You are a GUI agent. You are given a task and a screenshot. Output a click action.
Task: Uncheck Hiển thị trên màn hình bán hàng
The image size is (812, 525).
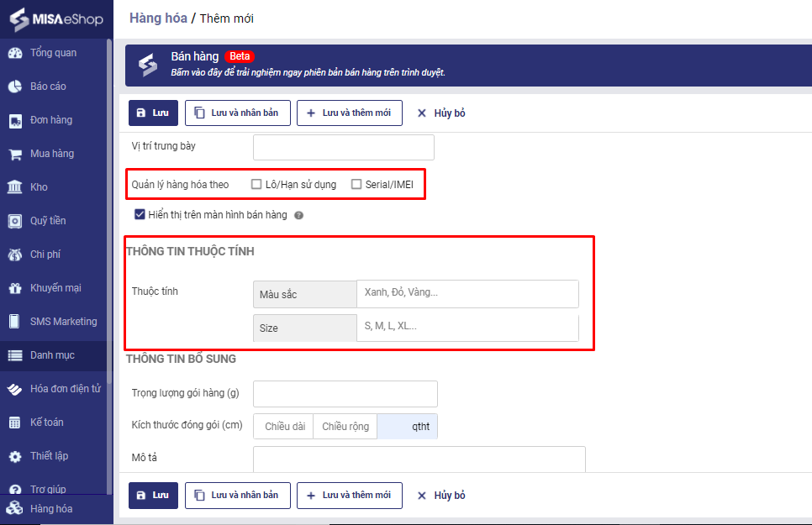(140, 214)
